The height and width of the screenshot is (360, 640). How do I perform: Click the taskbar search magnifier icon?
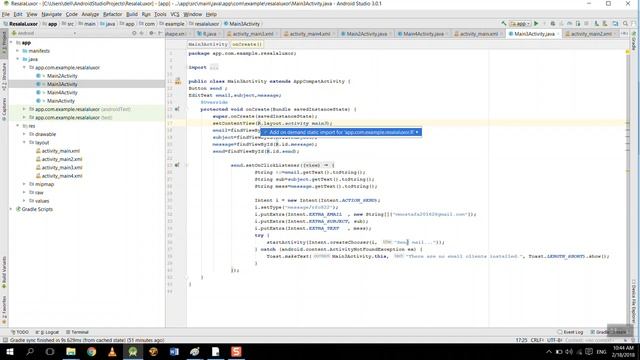(x=30, y=351)
